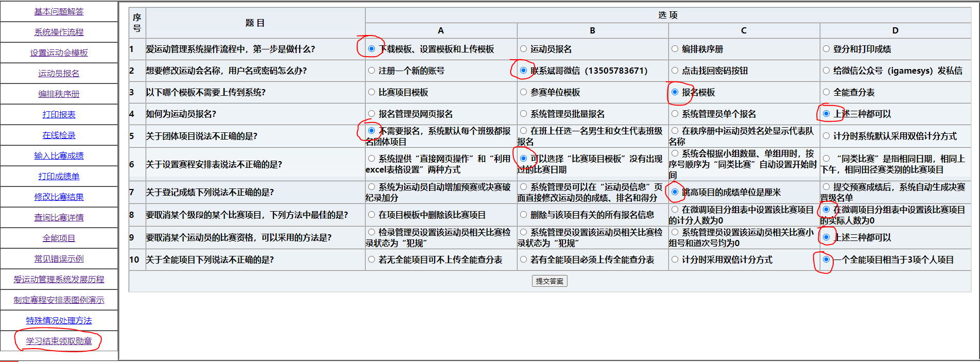Screen dimensions: 980x362
Task: Click "学习结束领取勋章" link
Action: (59, 341)
